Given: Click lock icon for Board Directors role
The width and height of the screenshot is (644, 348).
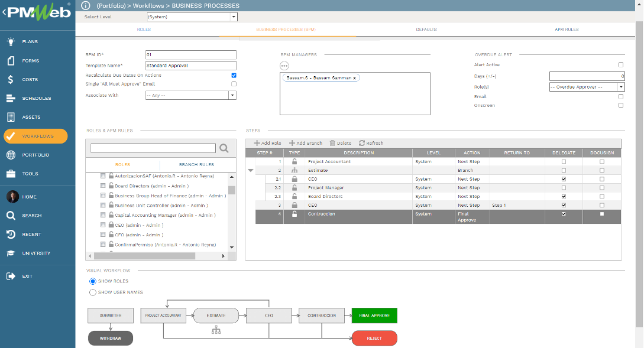Looking at the screenshot, I should 111,186.
